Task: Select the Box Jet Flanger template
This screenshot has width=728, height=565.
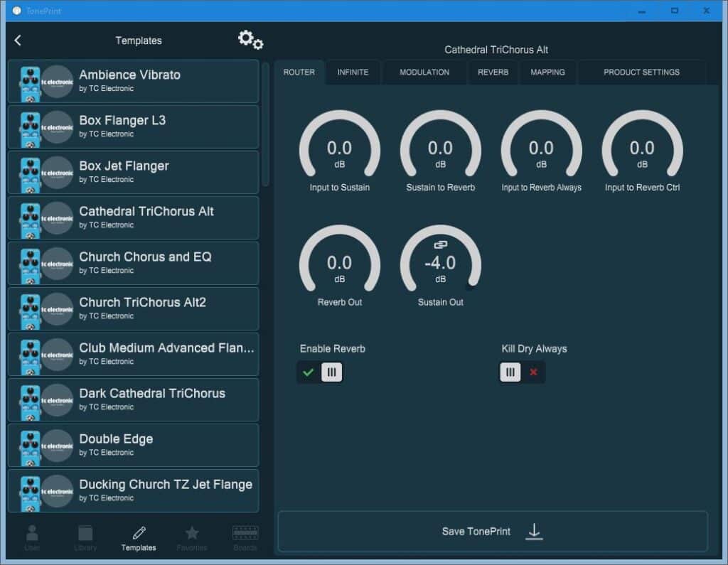Action: (133, 173)
